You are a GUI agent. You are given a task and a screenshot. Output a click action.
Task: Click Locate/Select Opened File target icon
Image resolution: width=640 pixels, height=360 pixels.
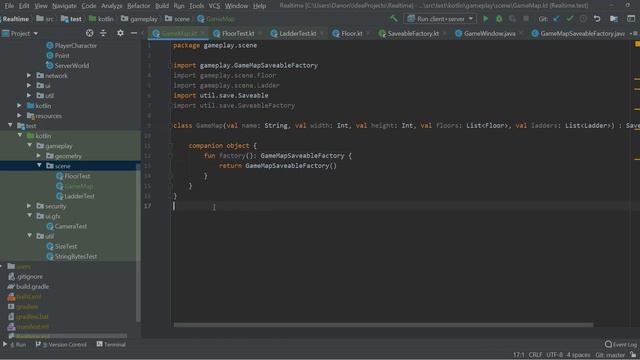point(89,33)
